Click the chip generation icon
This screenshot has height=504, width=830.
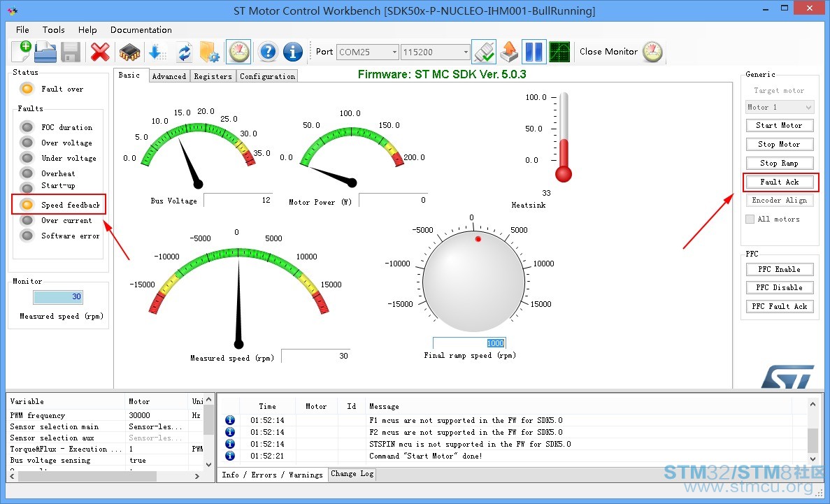point(129,52)
